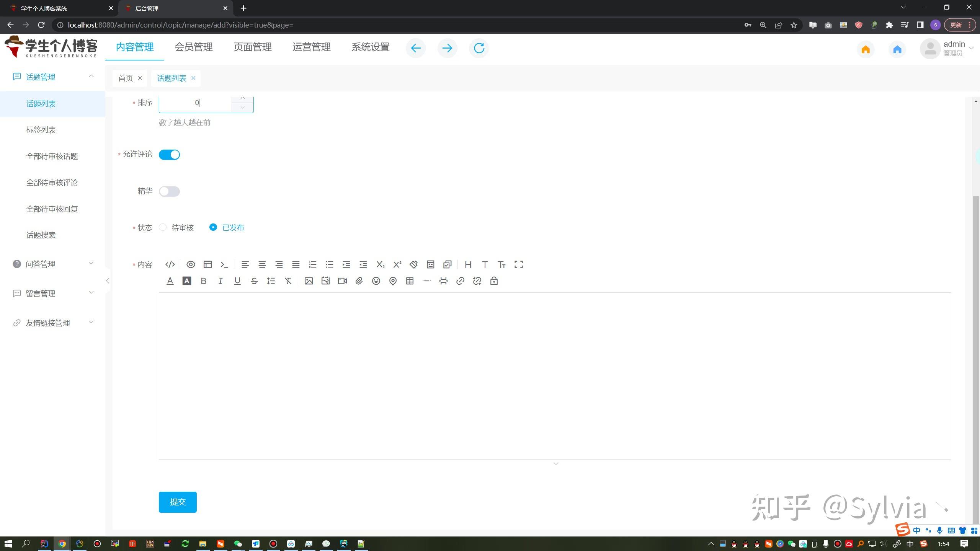The width and height of the screenshot is (980, 551).
Task: Turn off the 允许评论 switch
Action: (169, 155)
